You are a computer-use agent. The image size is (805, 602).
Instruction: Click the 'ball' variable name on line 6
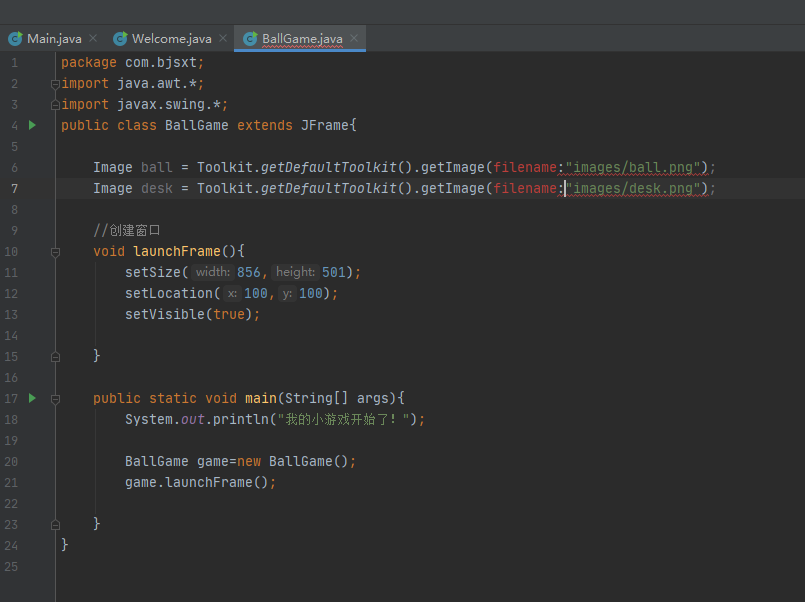(157, 168)
